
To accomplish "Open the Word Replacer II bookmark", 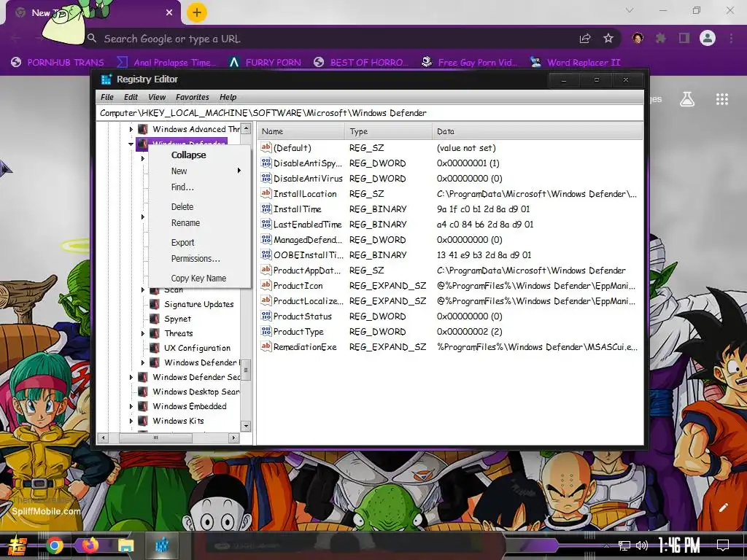I will coord(576,63).
